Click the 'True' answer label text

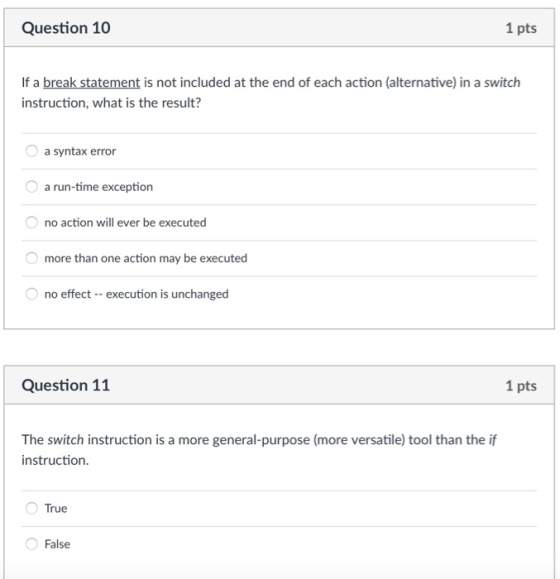56,508
